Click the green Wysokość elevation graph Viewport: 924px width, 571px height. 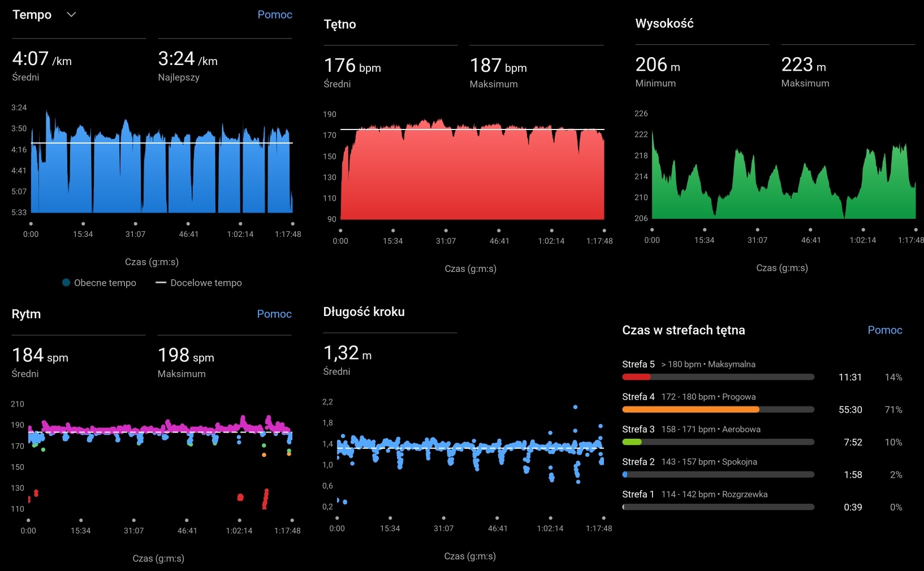coord(783,187)
